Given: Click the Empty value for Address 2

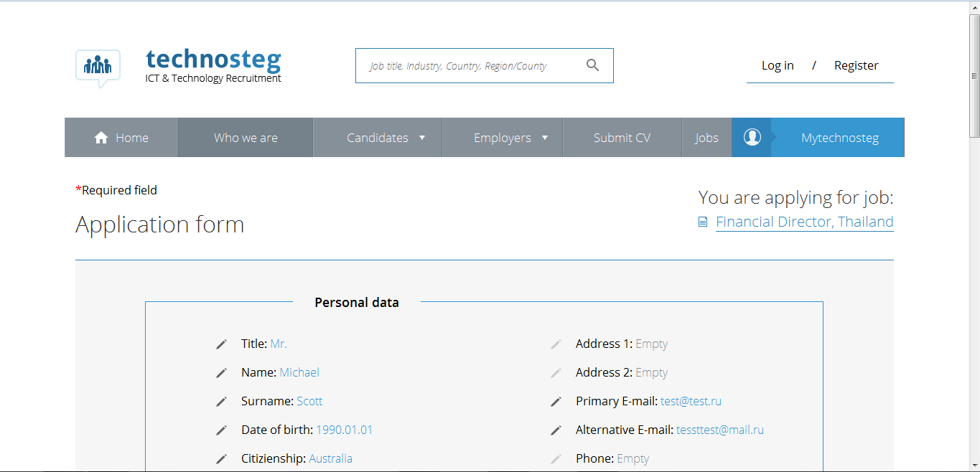Looking at the screenshot, I should 652,373.
